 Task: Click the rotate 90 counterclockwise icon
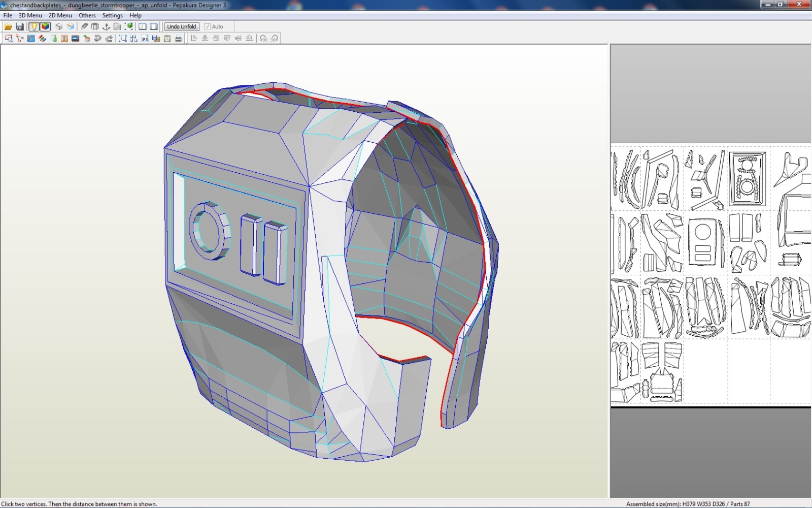[x=263, y=38]
